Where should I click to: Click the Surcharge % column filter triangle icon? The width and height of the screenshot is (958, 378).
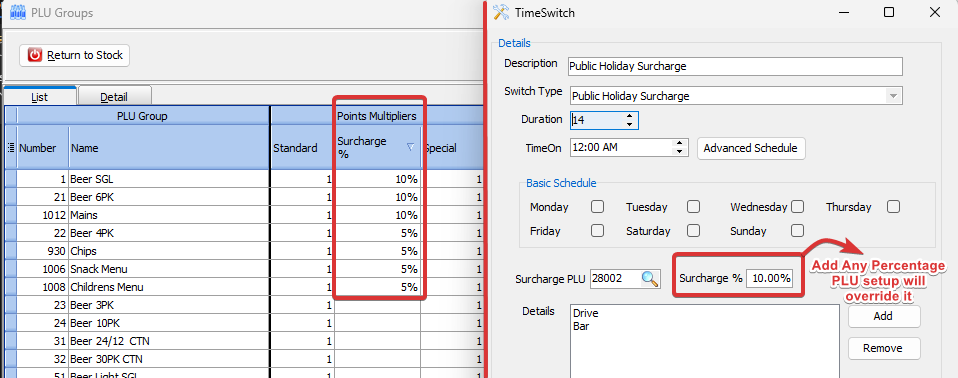[x=411, y=147]
